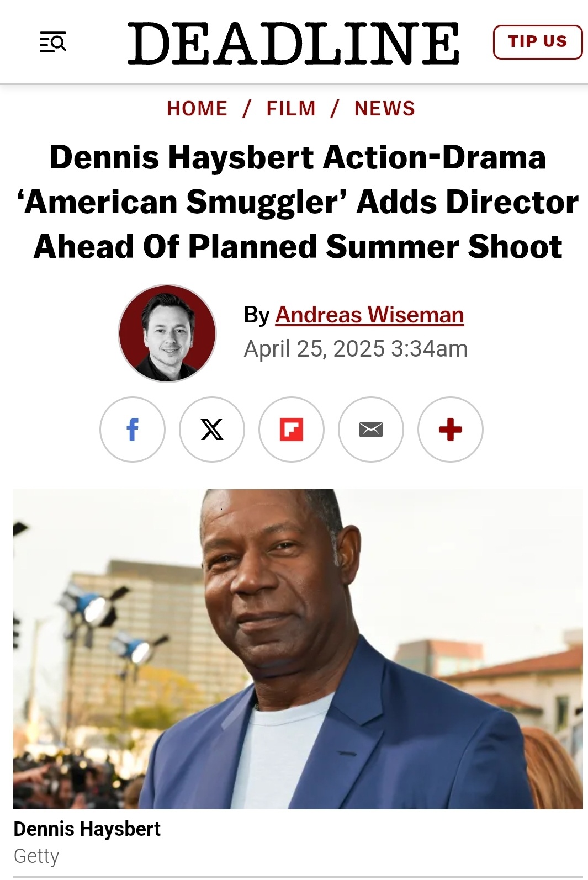Click the slash between FILM and NEWS
This screenshot has height=880, width=588.
(x=335, y=108)
